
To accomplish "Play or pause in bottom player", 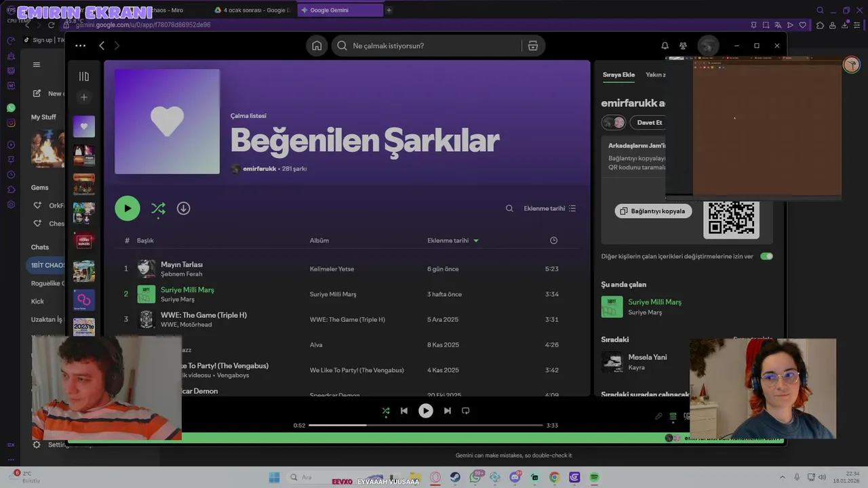I will tap(426, 411).
